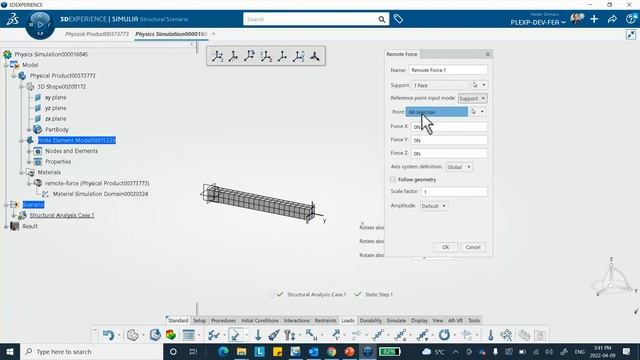This screenshot has height=360, width=640.
Task: Open File Explorer from the taskbar
Action: coord(242,351)
